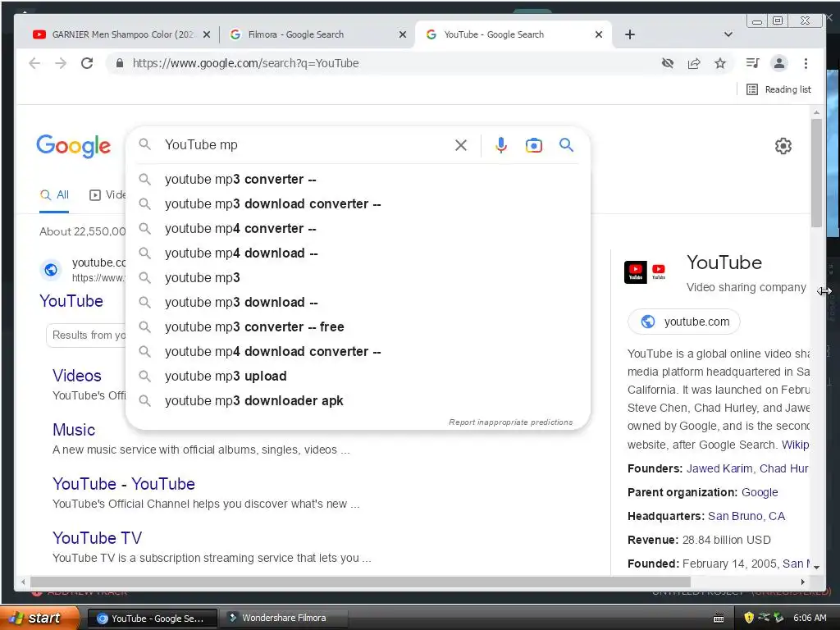Viewport: 840px width, 630px height.
Task: Click the taskbar clock showing 6:06 AM
Action: tap(810, 618)
